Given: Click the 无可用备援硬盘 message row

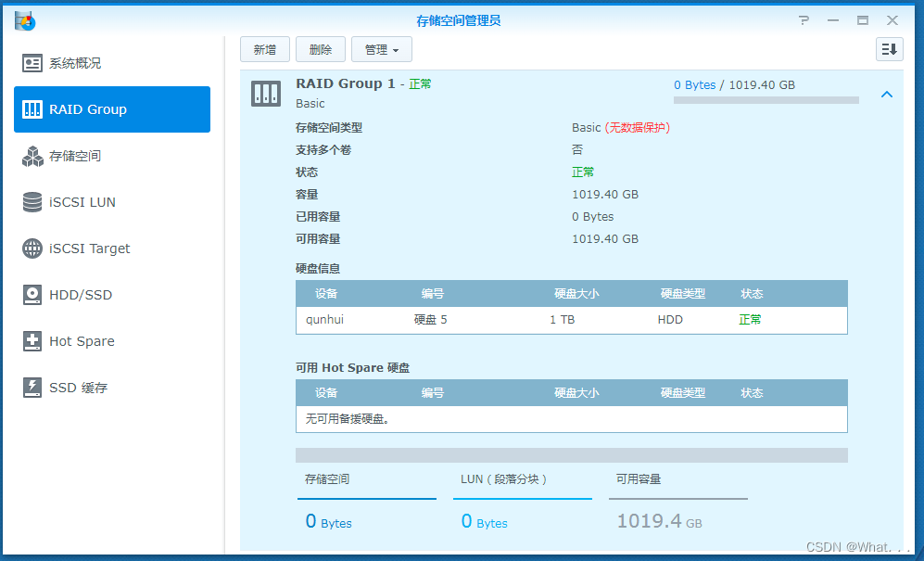Looking at the screenshot, I should (572, 419).
